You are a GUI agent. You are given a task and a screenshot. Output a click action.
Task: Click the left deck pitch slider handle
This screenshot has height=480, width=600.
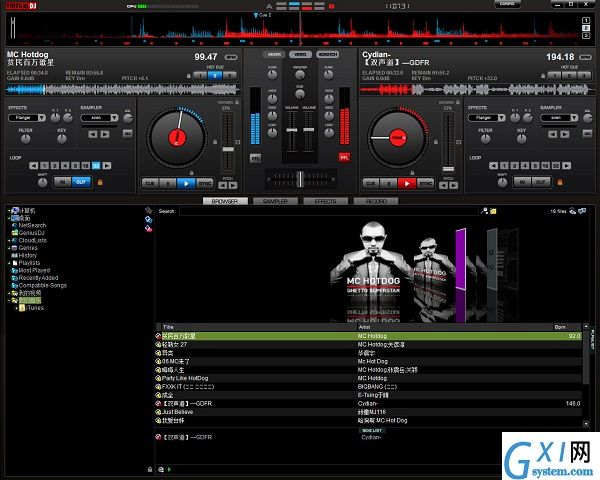[228, 149]
